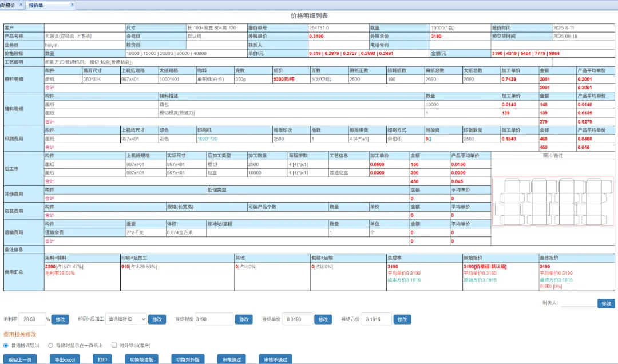Click 修改 button next to 制表人

point(606,303)
